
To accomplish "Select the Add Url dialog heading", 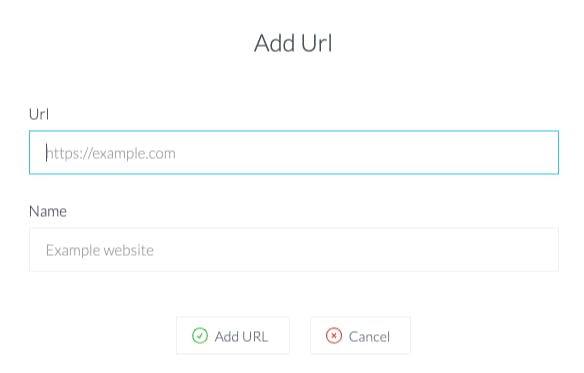I will 293,43.
